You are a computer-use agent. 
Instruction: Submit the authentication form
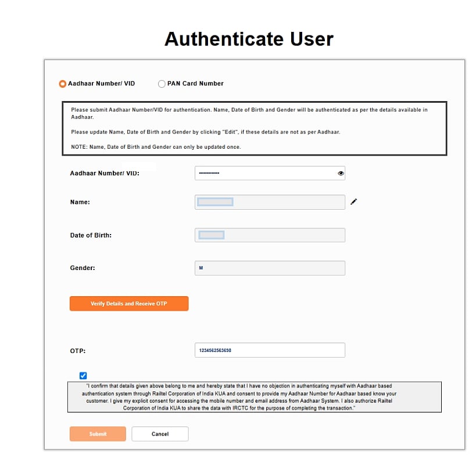pos(98,434)
